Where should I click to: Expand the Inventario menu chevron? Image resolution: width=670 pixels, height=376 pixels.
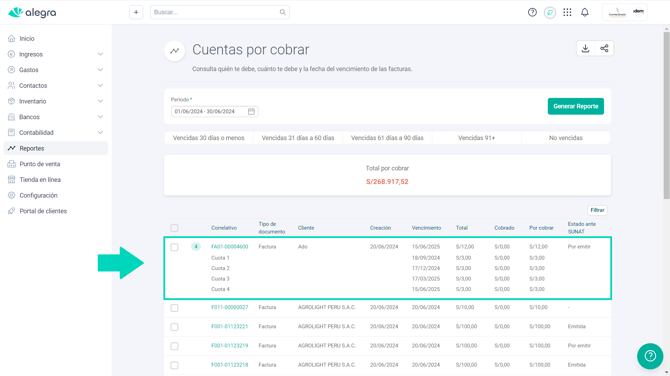[100, 101]
